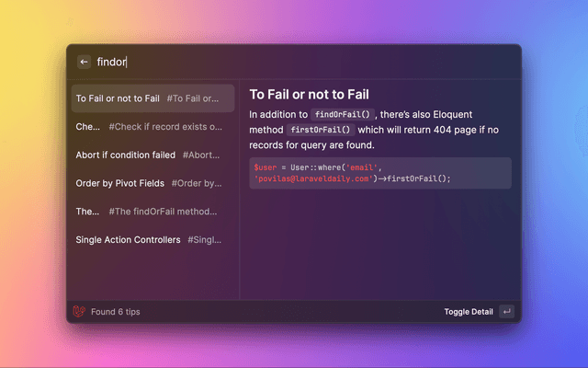This screenshot has height=368, width=588.
Task: Click the Enter key icon beside Toggle Detail
Action: click(x=506, y=312)
